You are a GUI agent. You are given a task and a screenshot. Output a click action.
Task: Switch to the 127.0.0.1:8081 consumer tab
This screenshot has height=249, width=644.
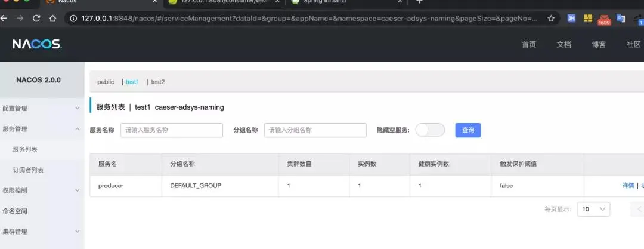point(225,2)
